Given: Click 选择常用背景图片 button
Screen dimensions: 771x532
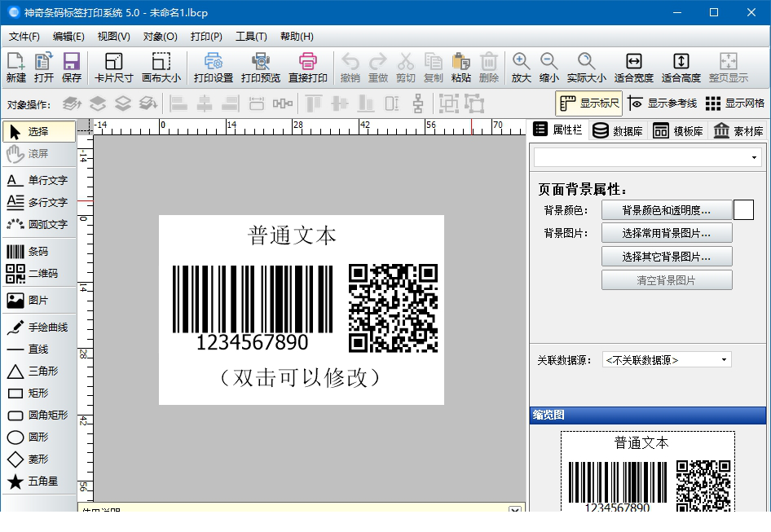Looking at the screenshot, I should 666,233.
